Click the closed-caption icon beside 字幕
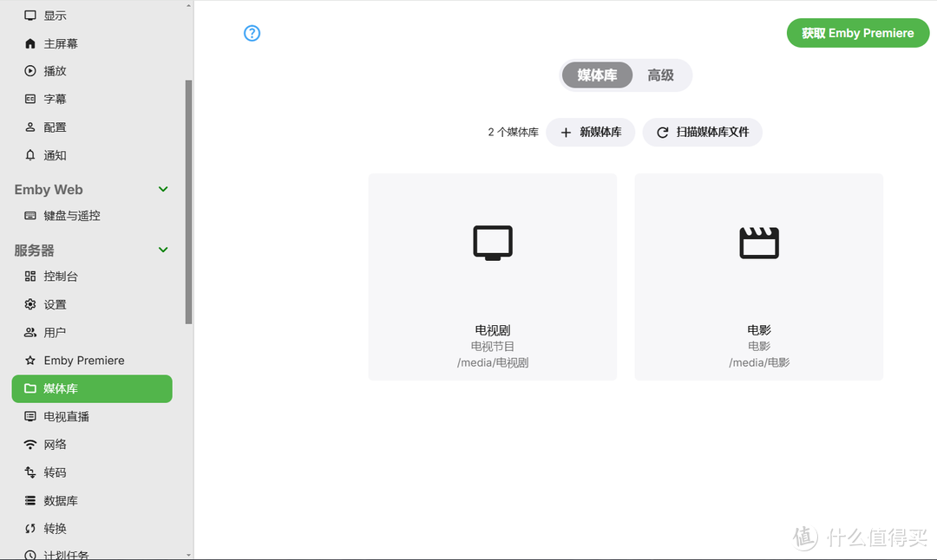Screen dimensions: 937x560 pyautogui.click(x=29, y=99)
